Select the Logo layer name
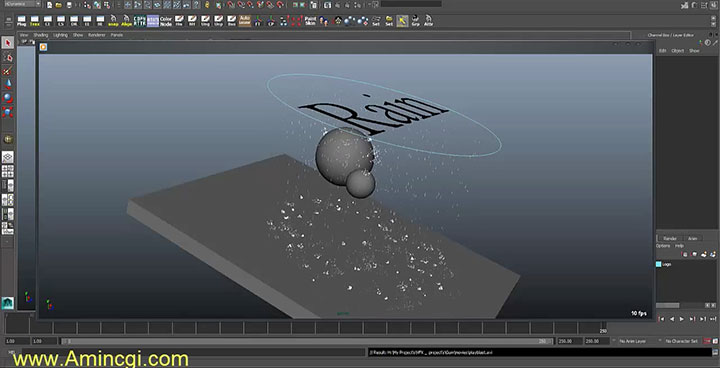Viewport: 720px width, 368px height. click(x=667, y=264)
